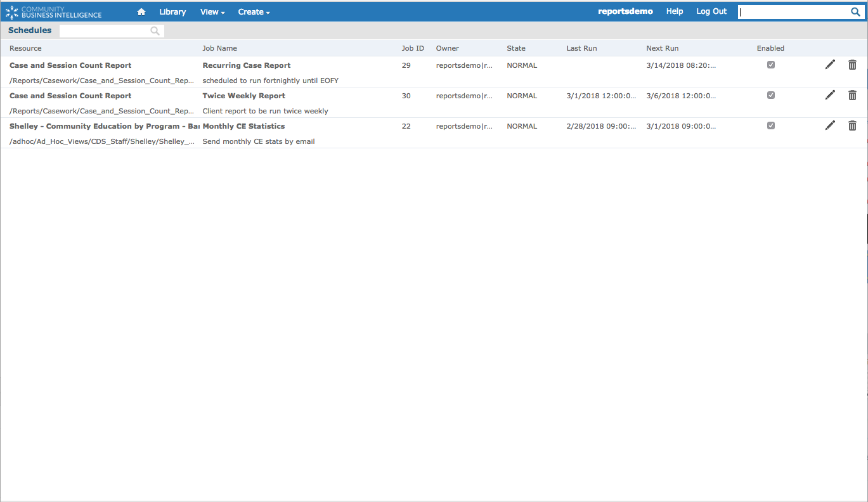Click the Community Business Intelligence logo
Image resolution: width=868 pixels, height=502 pixels.
53,11
